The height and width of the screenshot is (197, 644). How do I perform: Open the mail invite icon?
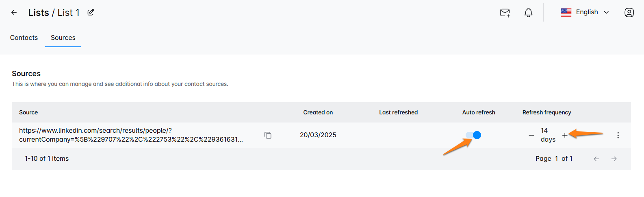pyautogui.click(x=505, y=13)
